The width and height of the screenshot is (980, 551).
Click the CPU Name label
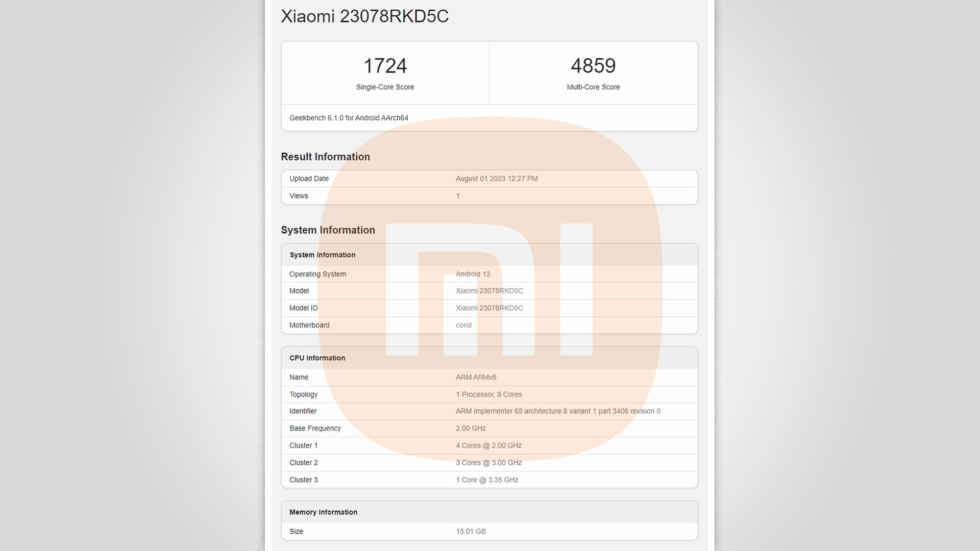click(299, 378)
